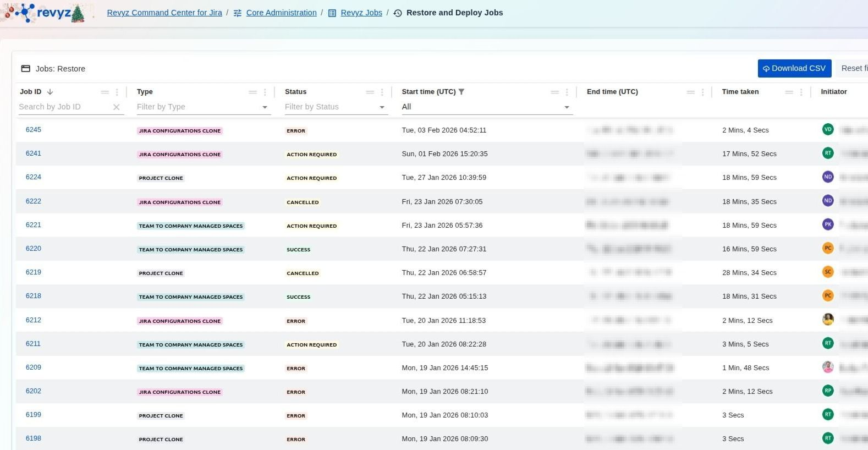The width and height of the screenshot is (868, 450).
Task: Click the Reset filters button
Action: tap(854, 68)
